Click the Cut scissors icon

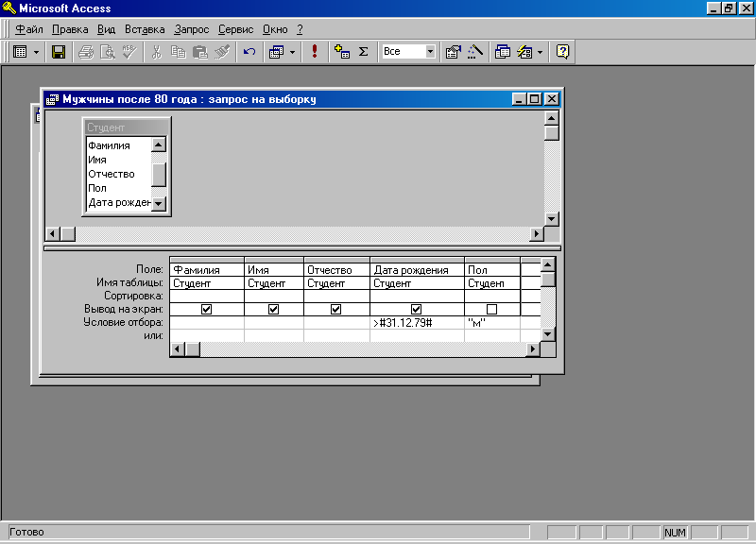(156, 52)
